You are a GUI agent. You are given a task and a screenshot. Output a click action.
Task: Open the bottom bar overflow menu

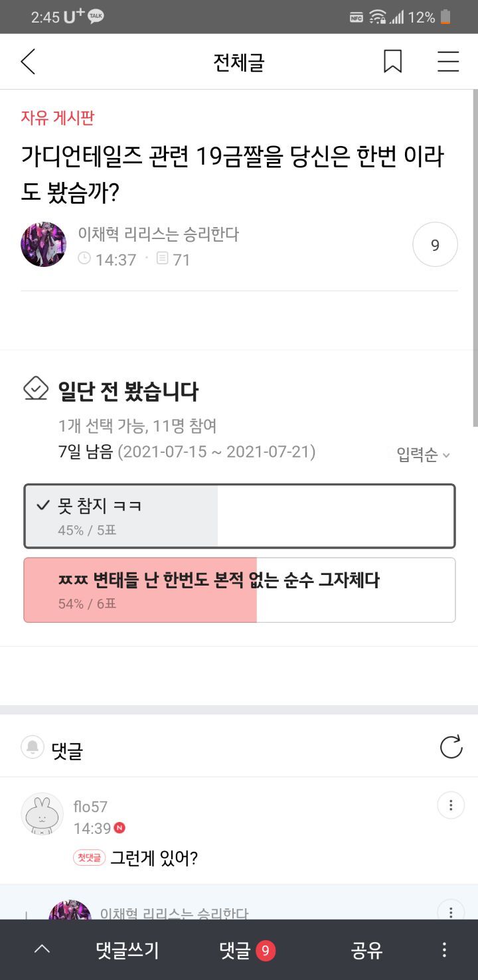[444, 950]
